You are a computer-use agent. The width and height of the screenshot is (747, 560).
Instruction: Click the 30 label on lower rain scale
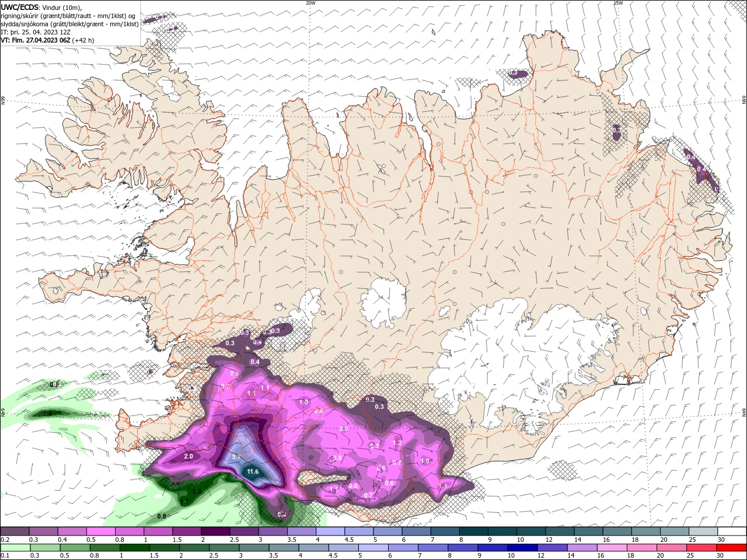tap(720, 555)
